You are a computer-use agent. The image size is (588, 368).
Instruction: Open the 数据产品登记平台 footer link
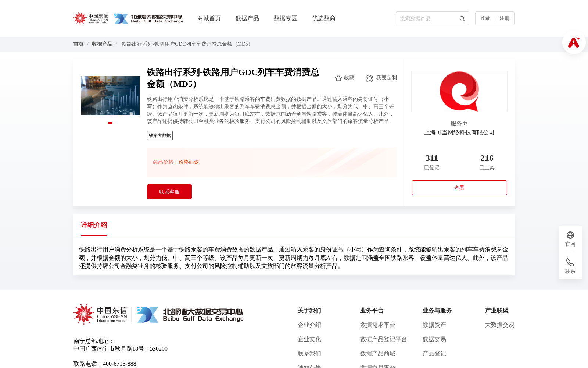(384, 339)
